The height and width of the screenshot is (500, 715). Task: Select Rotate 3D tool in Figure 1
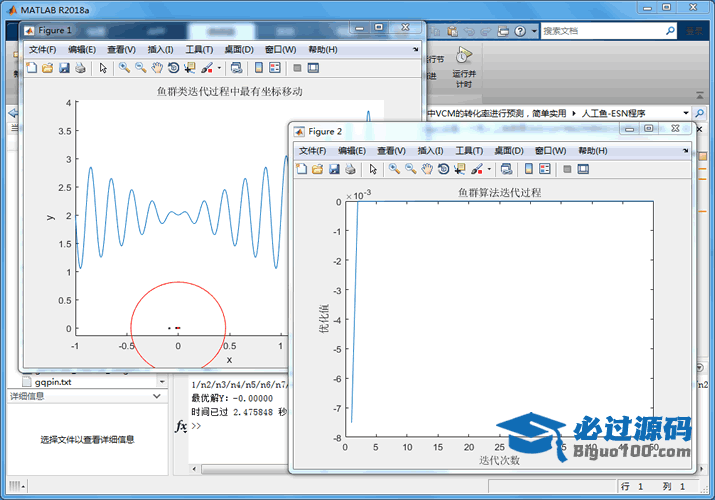(173, 68)
